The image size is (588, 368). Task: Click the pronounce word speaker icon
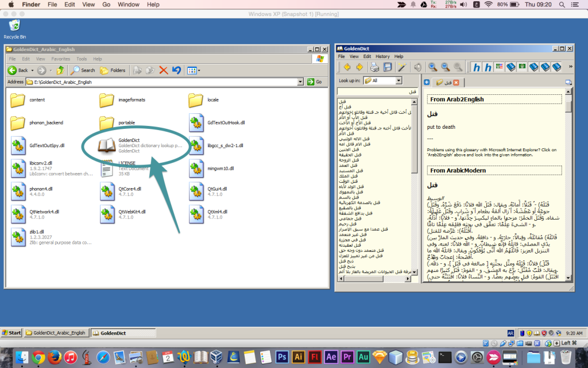pyautogui.click(x=417, y=67)
